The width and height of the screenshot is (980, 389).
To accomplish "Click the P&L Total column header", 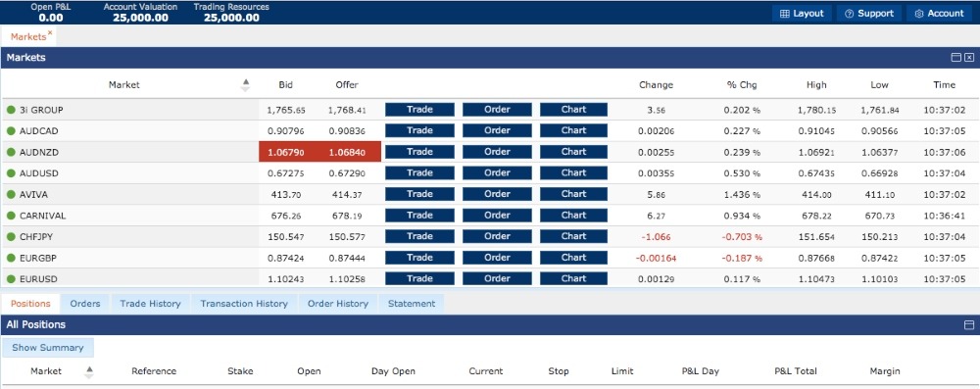I will 796,370.
